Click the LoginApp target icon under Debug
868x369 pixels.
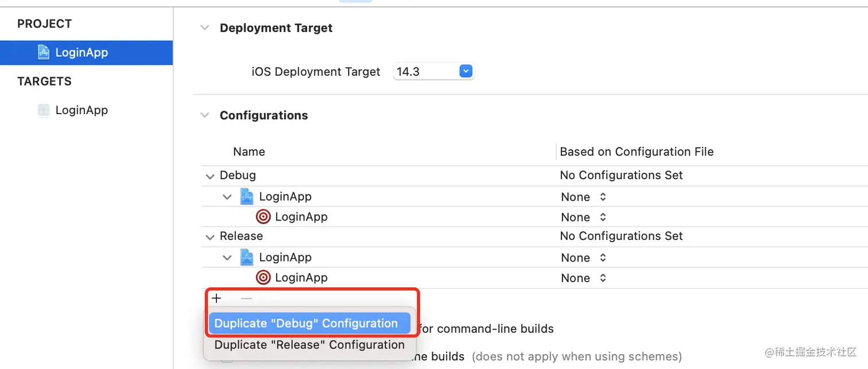(263, 217)
